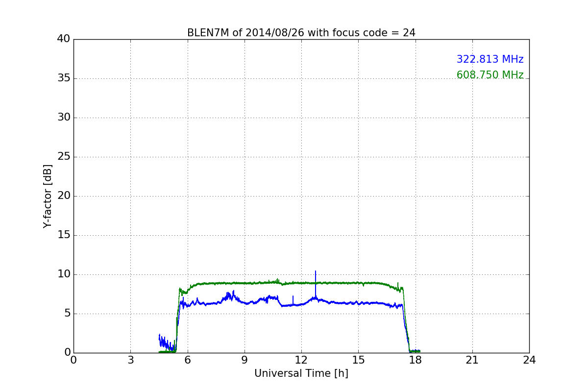Click the 'Y-factor [dB]' y-axis label
Image resolution: width=588 pixels, height=392 pixels.
click(48, 196)
